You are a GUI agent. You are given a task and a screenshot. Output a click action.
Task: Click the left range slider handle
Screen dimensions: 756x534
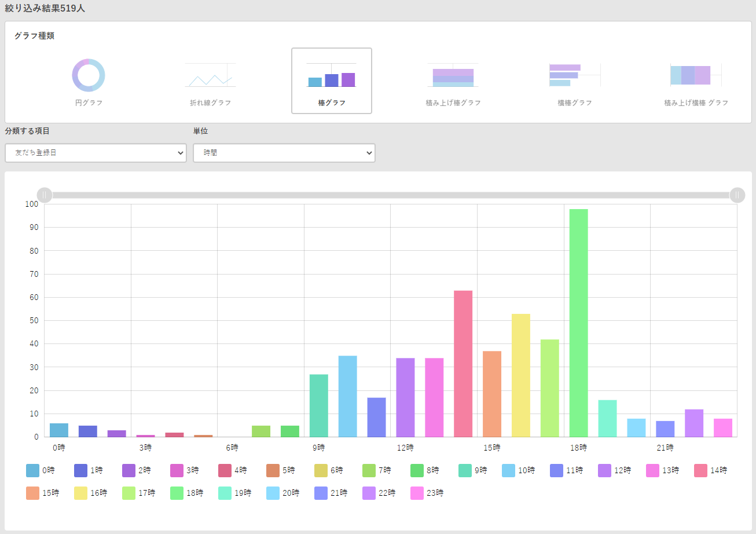45,195
